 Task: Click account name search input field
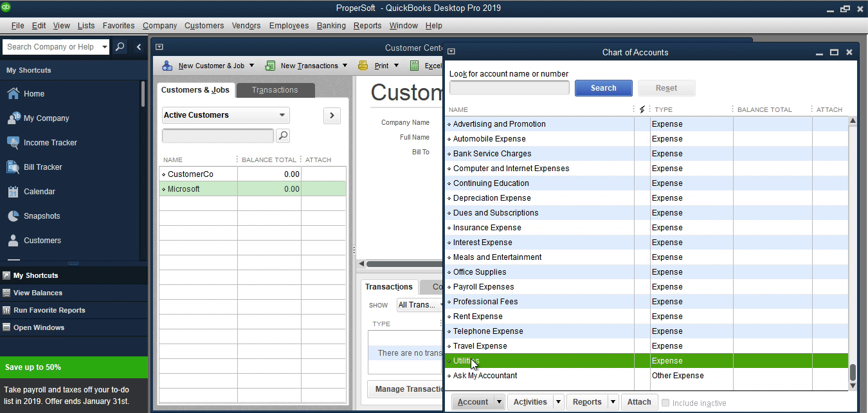tap(509, 87)
